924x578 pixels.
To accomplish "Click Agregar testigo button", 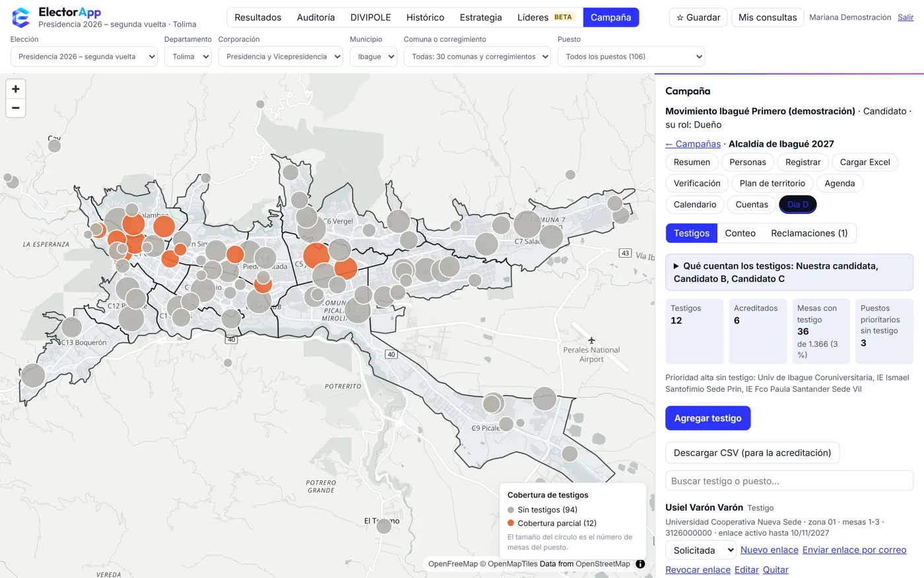I will point(708,418).
